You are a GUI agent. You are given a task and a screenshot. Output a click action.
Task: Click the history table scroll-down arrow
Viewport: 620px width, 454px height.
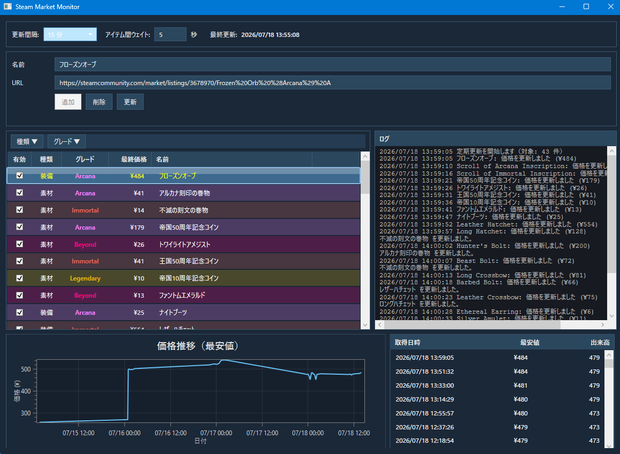[609, 444]
